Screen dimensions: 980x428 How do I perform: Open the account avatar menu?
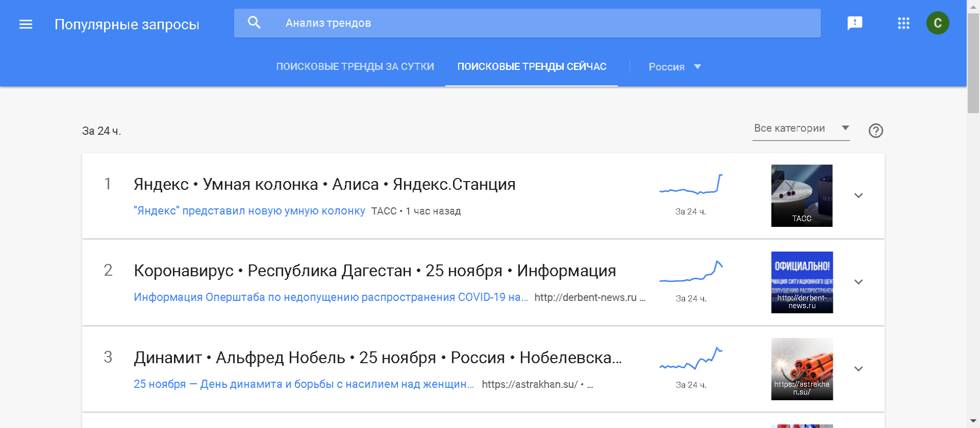point(937,23)
